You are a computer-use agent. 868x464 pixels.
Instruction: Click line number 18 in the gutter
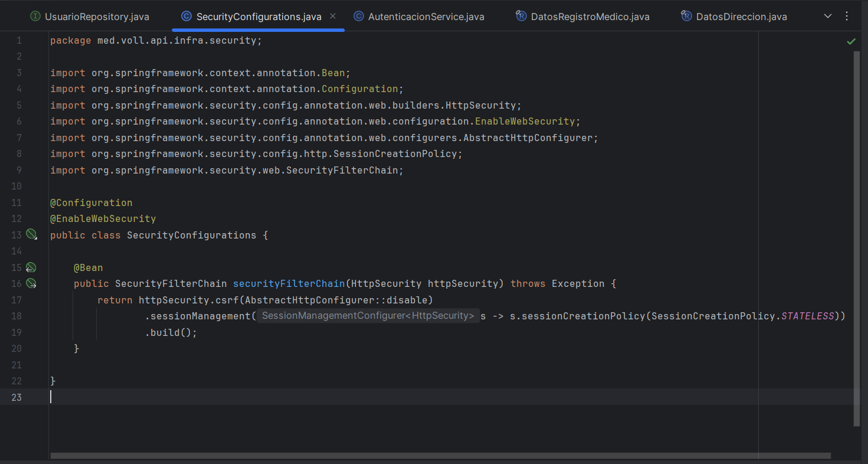coord(17,316)
